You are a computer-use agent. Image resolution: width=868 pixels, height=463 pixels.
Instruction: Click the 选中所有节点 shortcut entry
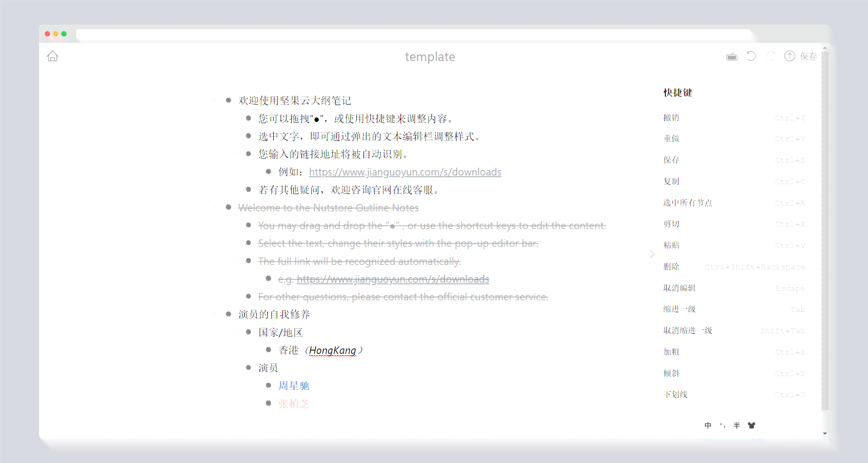tap(734, 203)
